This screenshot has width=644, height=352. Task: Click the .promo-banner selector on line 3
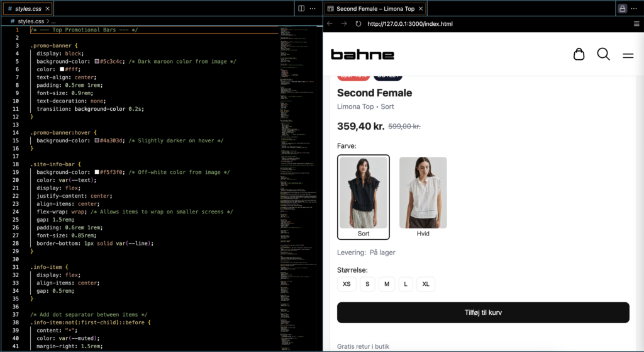(51, 45)
